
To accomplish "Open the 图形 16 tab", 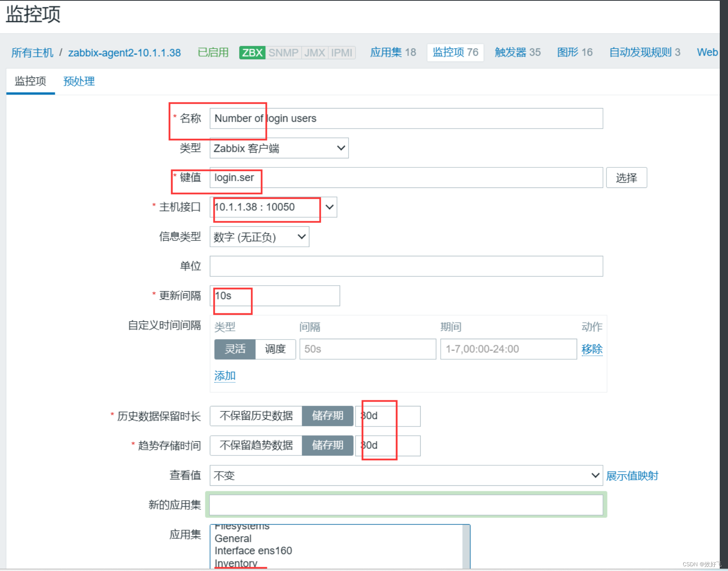I will click(x=575, y=52).
